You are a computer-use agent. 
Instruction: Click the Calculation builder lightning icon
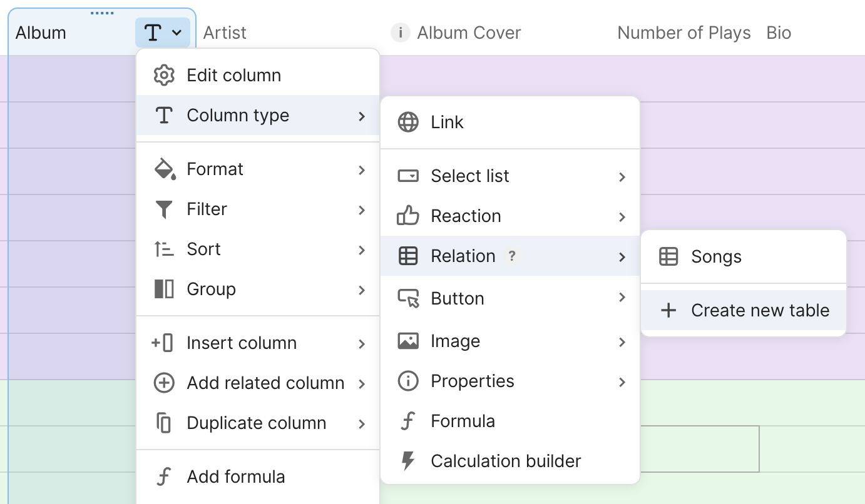tap(408, 461)
